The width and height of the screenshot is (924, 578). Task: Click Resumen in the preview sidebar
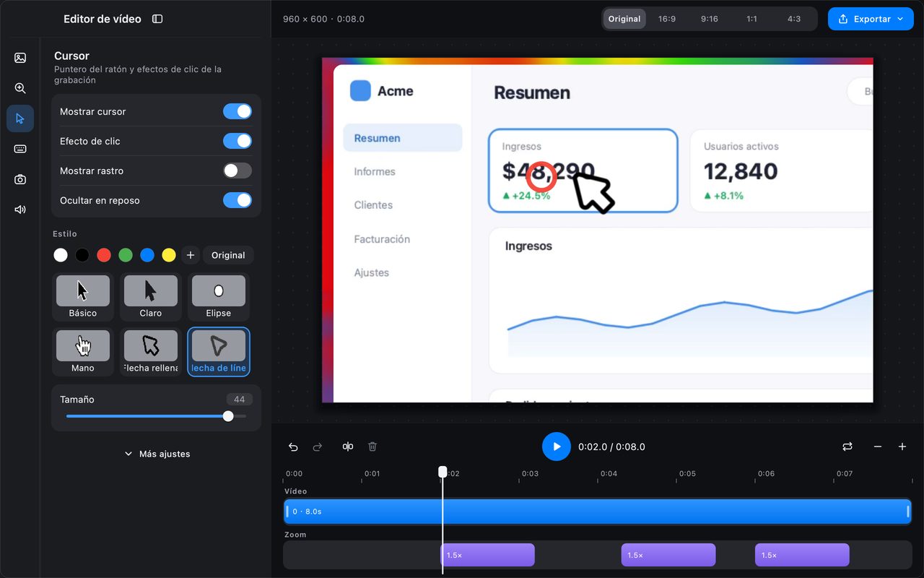pyautogui.click(x=403, y=138)
